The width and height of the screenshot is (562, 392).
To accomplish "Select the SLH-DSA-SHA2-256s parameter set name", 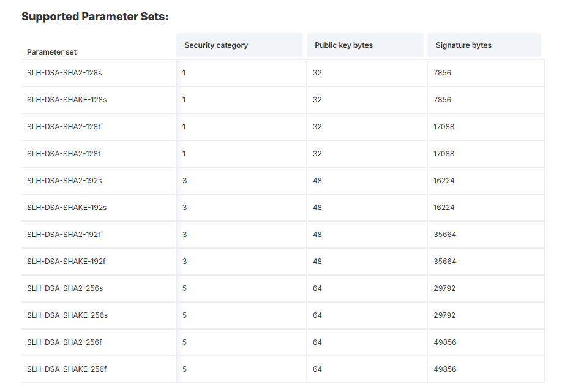I will tap(65, 288).
